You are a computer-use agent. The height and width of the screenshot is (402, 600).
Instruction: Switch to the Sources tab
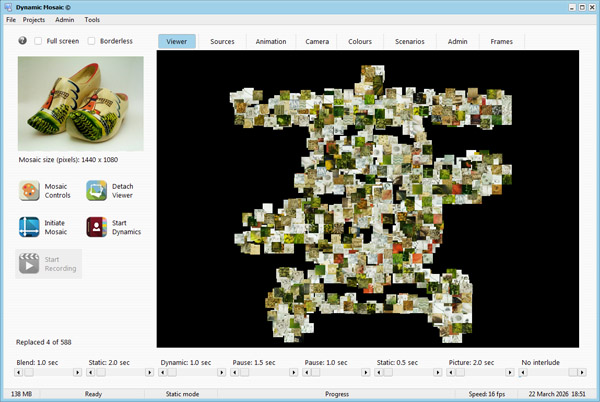click(222, 42)
